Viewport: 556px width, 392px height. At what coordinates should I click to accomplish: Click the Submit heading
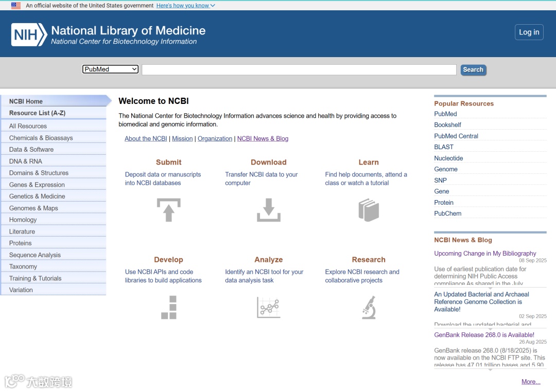pos(169,163)
